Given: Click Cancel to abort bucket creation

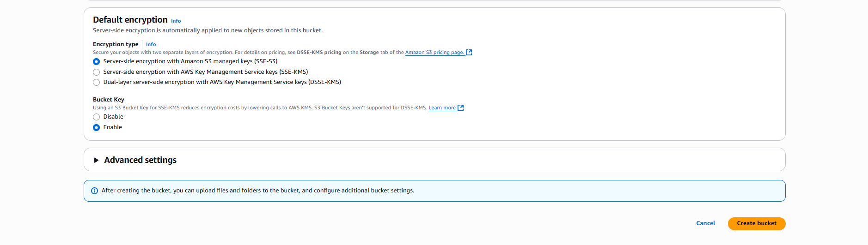Looking at the screenshot, I should (705, 223).
